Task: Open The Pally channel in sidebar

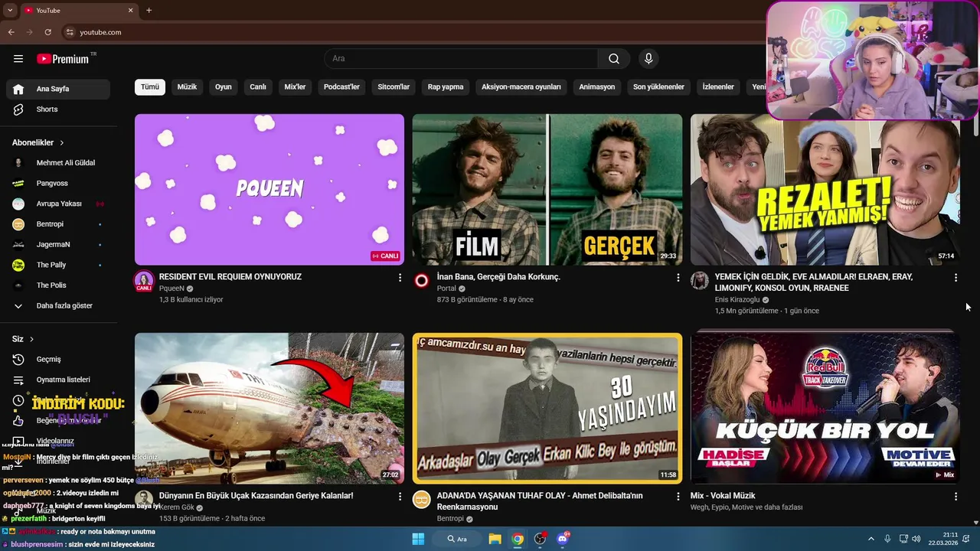Action: click(x=58, y=265)
